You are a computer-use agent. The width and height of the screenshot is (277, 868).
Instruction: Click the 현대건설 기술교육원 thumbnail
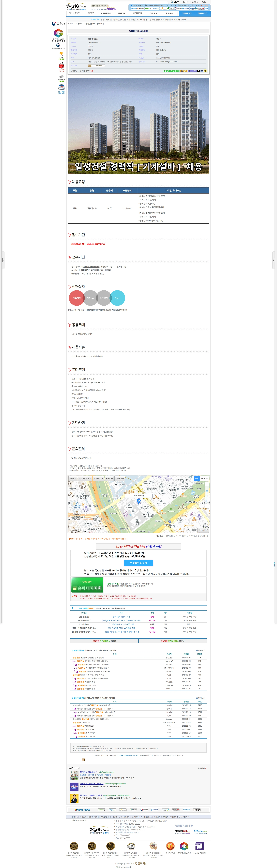[x=74, y=775]
